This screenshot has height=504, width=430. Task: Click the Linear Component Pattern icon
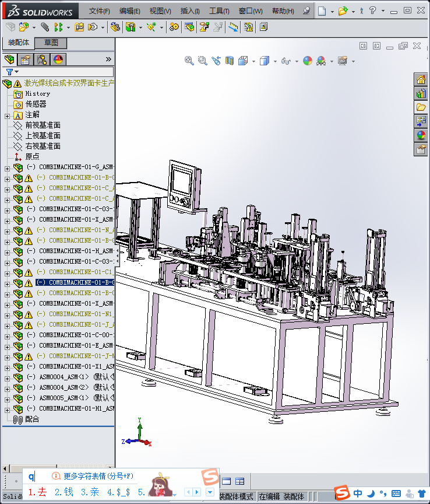click(58, 27)
